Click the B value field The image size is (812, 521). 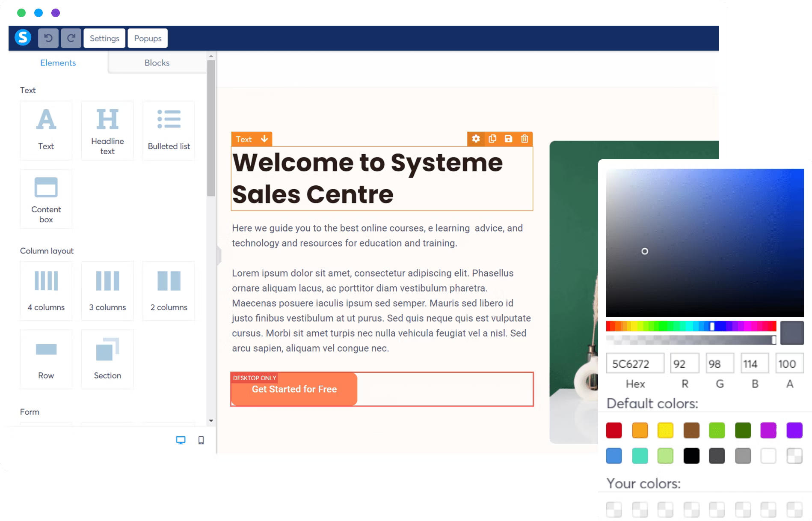tap(755, 364)
